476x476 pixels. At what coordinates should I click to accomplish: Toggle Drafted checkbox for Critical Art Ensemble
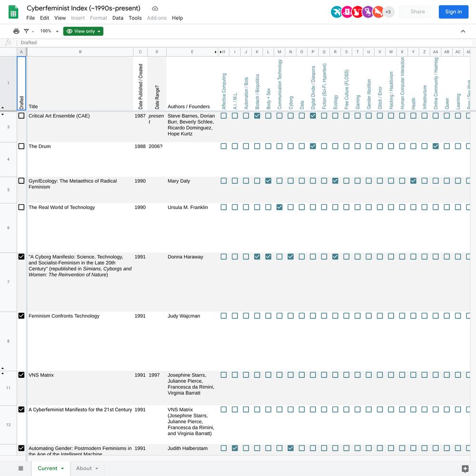pyautogui.click(x=21, y=116)
